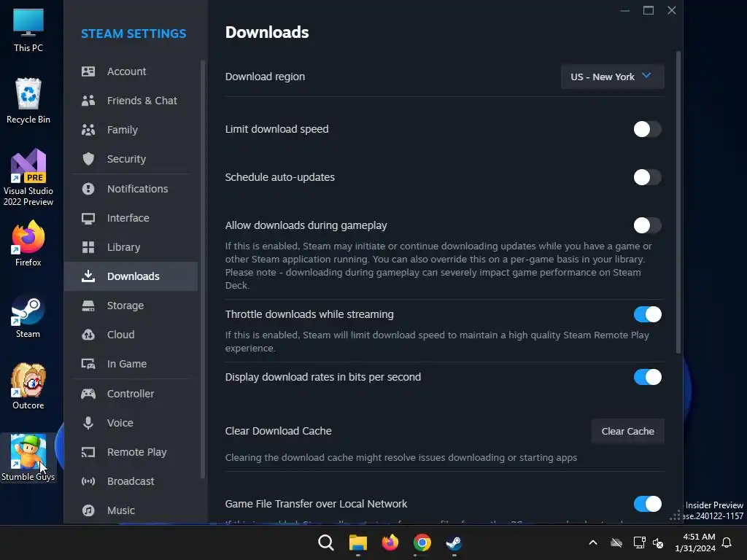Click the Interface monitor icon
Image resolution: width=747 pixels, height=560 pixels.
tap(88, 218)
